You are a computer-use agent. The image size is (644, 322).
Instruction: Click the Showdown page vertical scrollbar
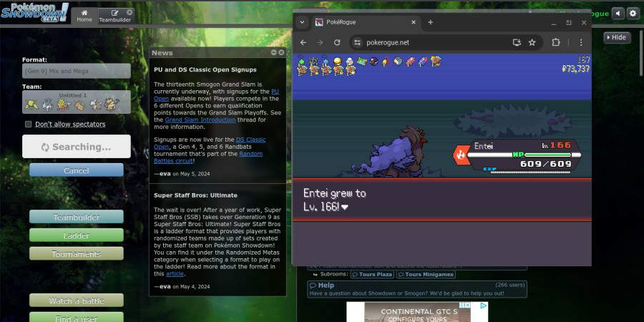point(642,54)
